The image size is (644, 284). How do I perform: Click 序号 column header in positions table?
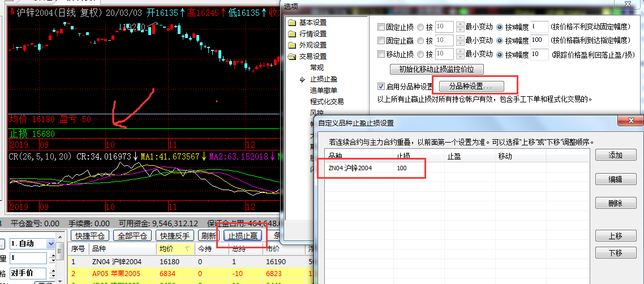79,249
